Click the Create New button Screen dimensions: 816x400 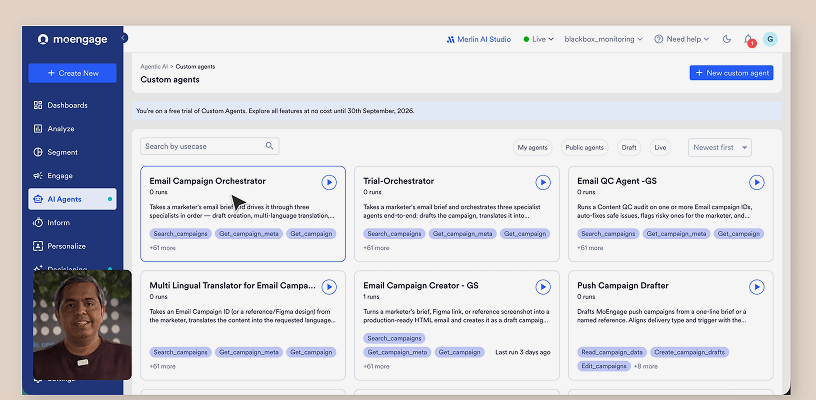coord(72,73)
